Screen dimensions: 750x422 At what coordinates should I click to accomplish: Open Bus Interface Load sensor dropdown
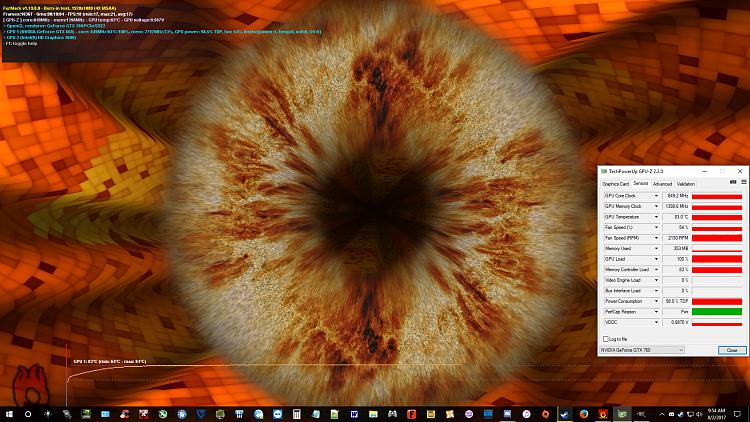(656, 290)
